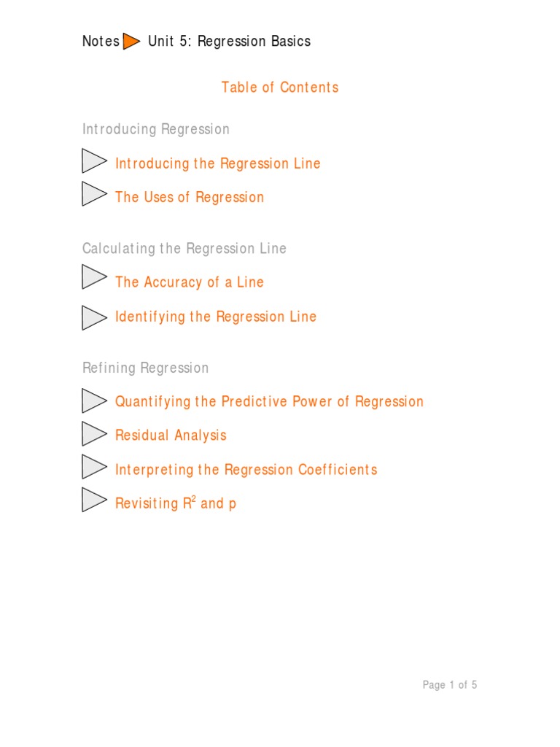Click the orange arrow icon beside Notes
This screenshot has width=560, height=747.
click(x=131, y=42)
